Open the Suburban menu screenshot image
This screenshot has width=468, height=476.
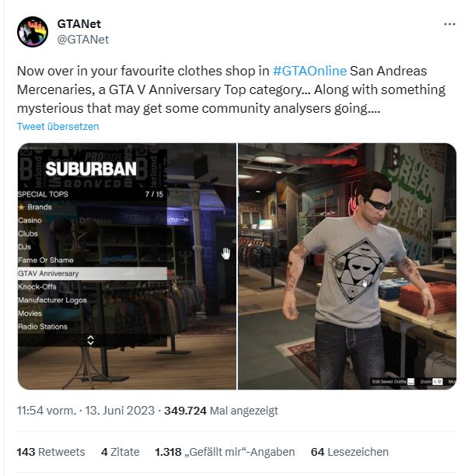click(x=127, y=266)
